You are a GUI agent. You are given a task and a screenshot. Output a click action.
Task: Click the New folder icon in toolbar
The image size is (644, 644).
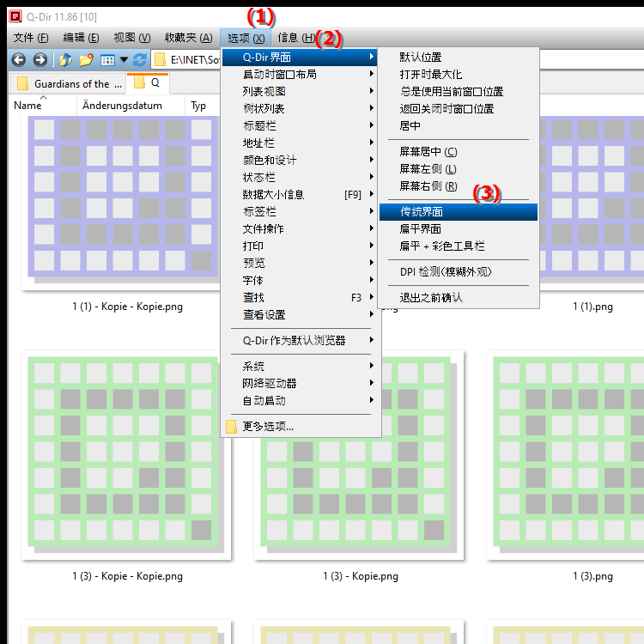tap(86, 60)
